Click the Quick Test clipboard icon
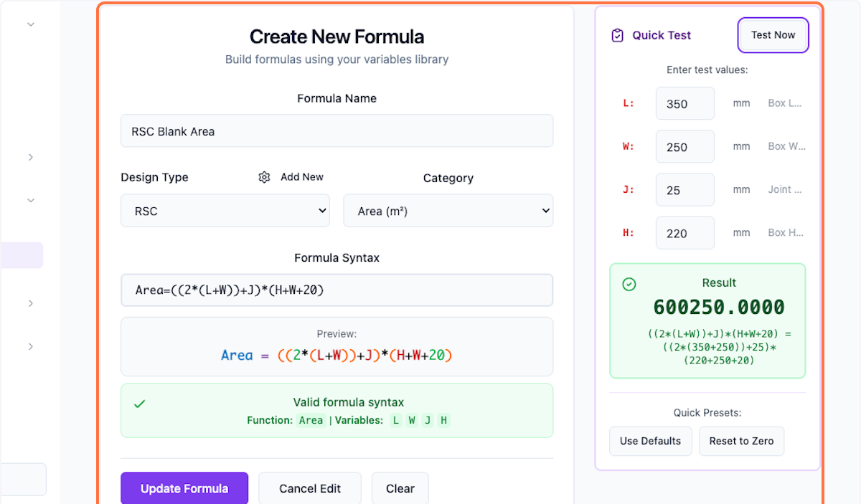The width and height of the screenshot is (861, 504). click(617, 34)
